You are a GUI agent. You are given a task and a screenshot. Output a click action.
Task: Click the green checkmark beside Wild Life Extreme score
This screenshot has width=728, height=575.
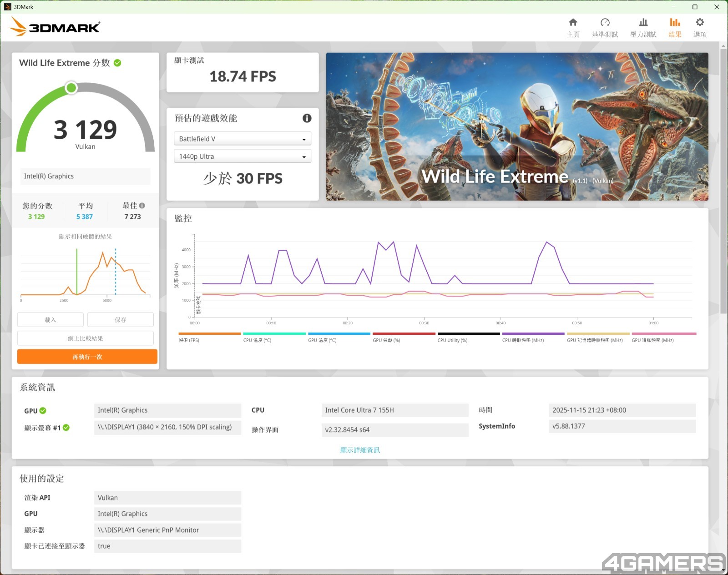[x=117, y=63]
